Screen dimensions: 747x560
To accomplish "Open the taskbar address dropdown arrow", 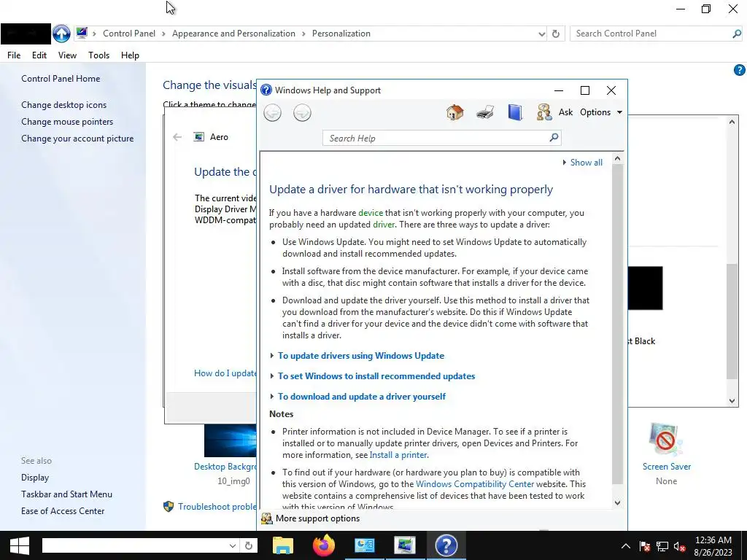I will point(233,545).
